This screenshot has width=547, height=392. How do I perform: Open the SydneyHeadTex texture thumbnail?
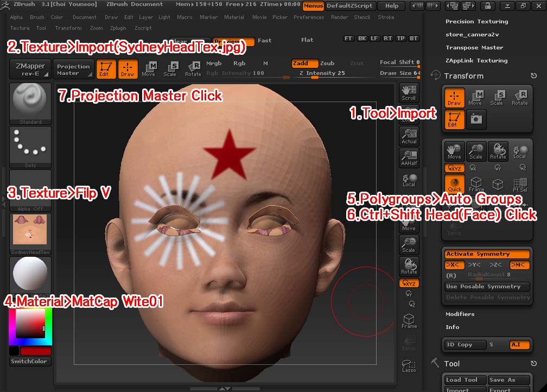click(x=30, y=234)
